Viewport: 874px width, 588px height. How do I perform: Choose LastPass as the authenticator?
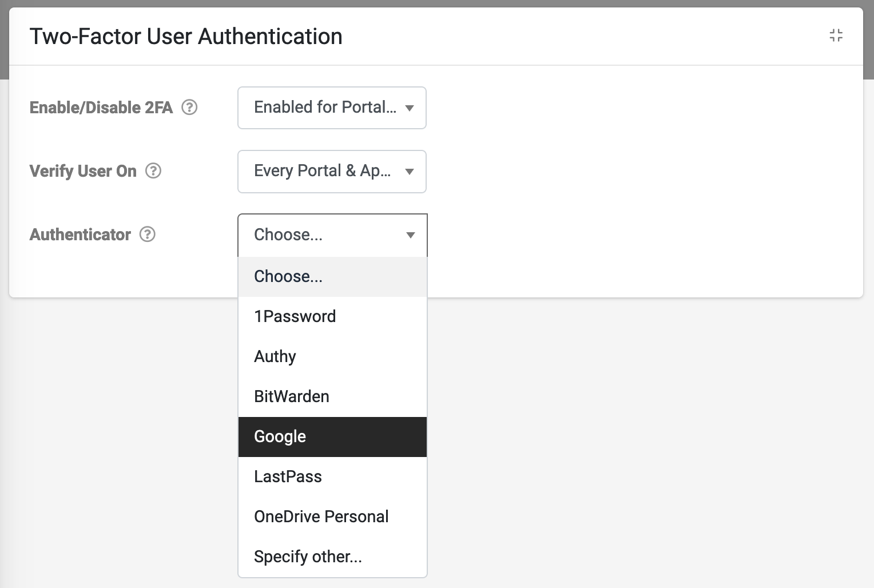coord(332,477)
